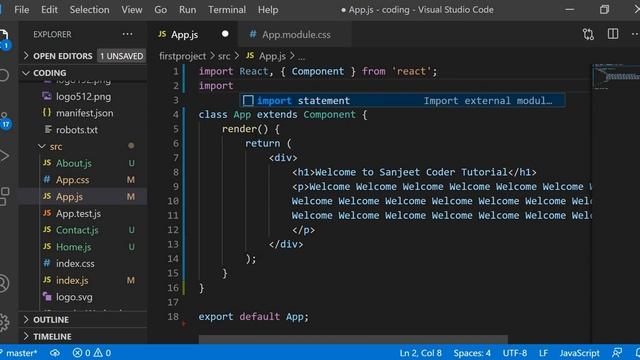Click firstproject in the breadcrumb
640x360 pixels.
click(182, 56)
